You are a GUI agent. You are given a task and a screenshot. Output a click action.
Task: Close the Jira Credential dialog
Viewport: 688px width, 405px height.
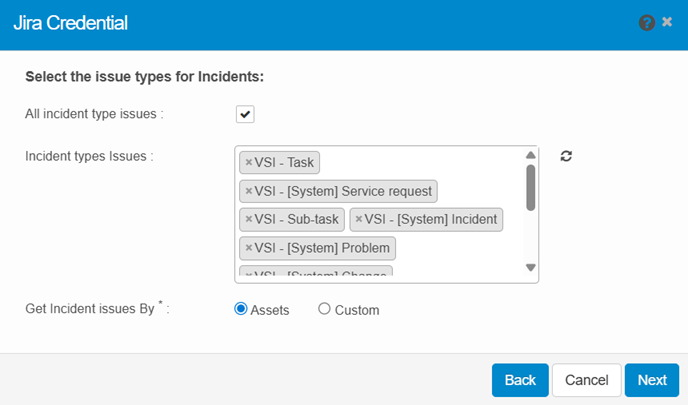coord(667,21)
